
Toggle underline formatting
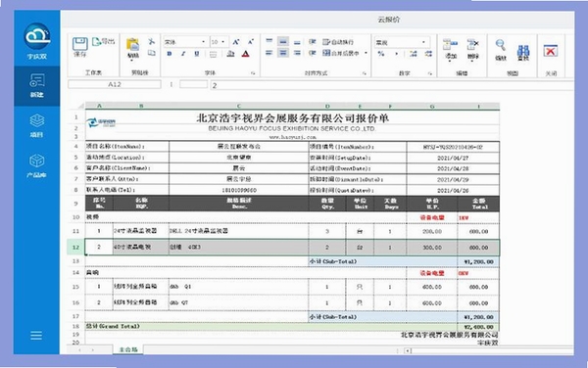pyautogui.click(x=197, y=54)
